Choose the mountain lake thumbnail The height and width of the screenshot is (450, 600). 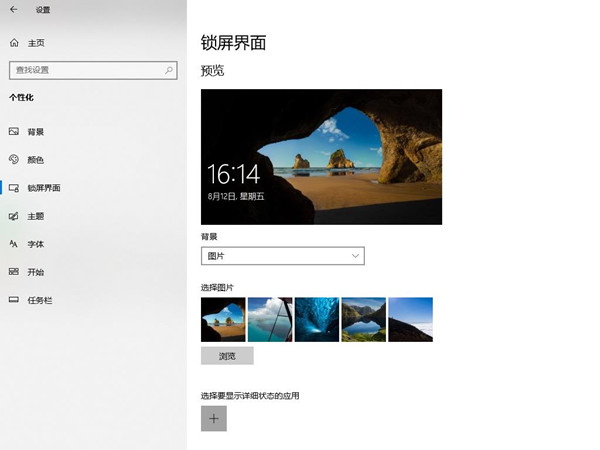pyautogui.click(x=363, y=320)
